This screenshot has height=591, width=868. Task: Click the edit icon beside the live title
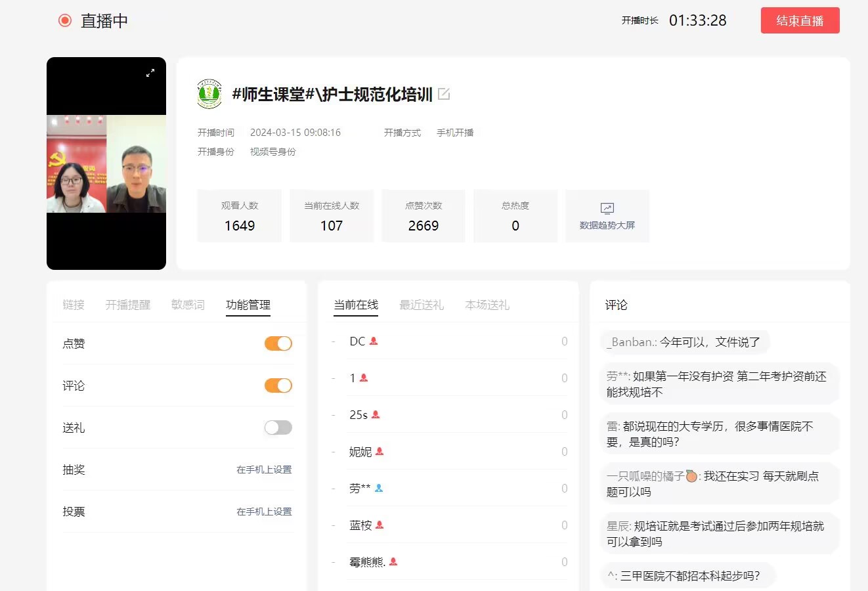(x=444, y=94)
